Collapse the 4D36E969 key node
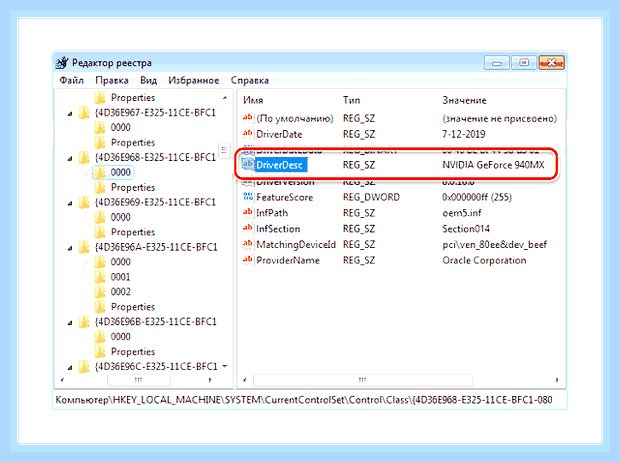620x462 pixels. (70, 203)
